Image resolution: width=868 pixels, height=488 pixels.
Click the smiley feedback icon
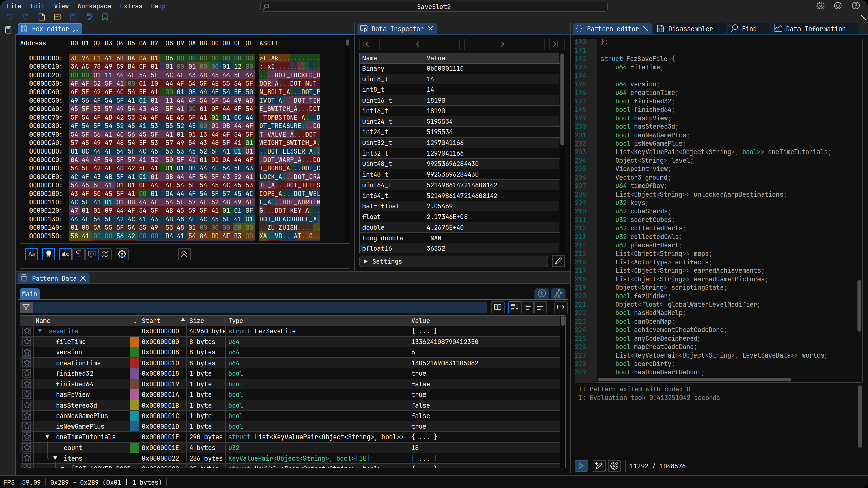pos(838,6)
